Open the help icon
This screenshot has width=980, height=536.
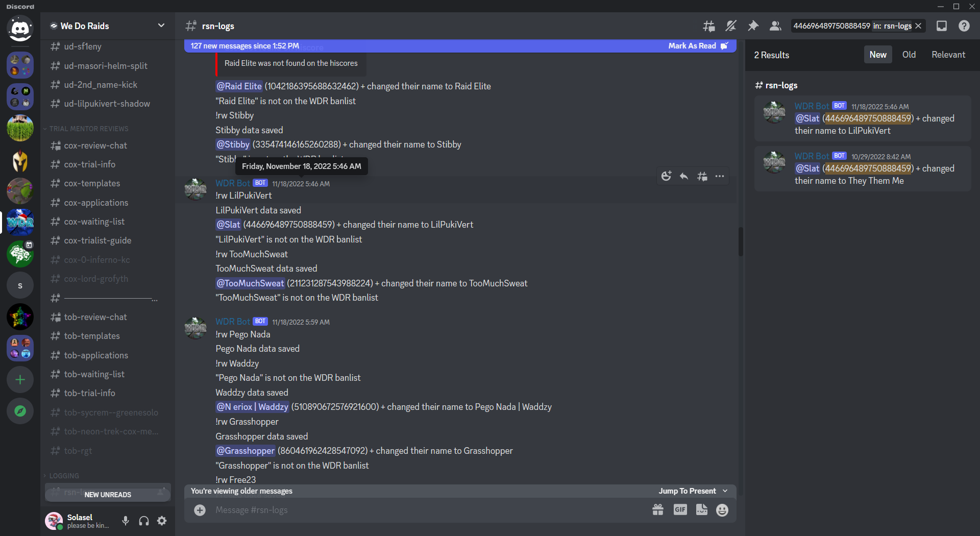(x=964, y=26)
